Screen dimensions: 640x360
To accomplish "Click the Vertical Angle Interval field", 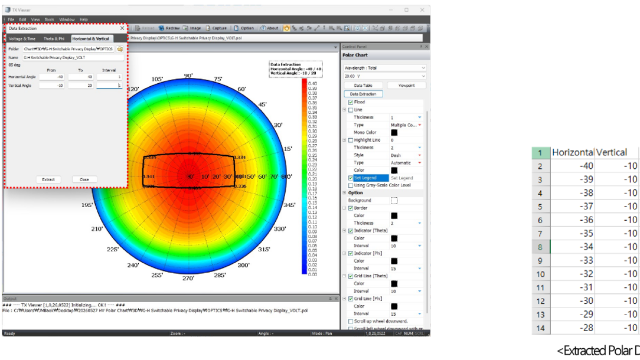I will pos(109,85).
